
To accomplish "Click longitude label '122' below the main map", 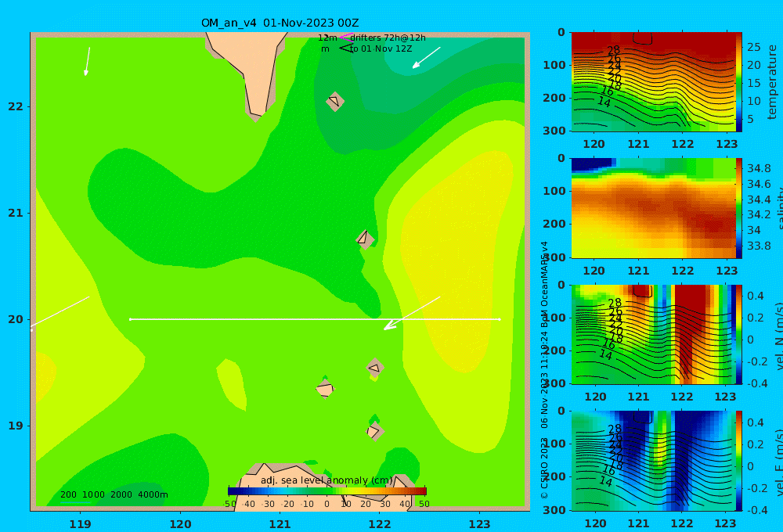I will (380, 524).
